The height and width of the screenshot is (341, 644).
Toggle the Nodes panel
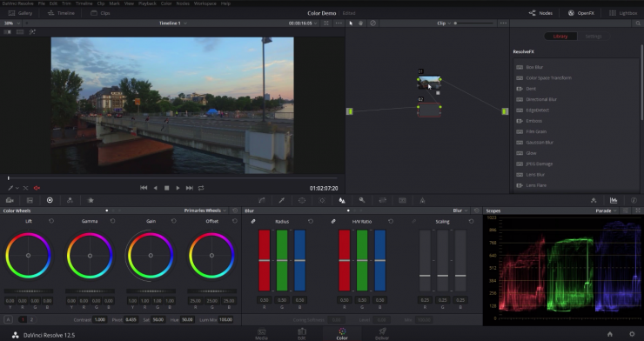540,13
